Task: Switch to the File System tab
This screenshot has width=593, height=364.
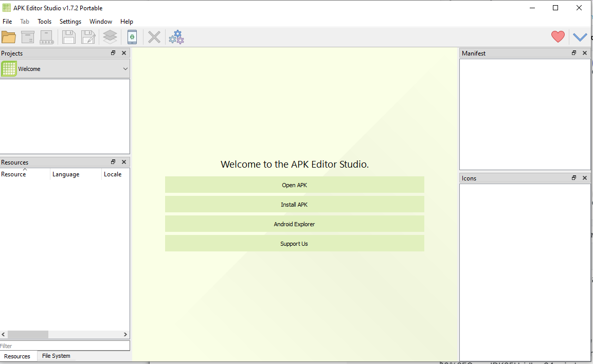Action: point(56,356)
